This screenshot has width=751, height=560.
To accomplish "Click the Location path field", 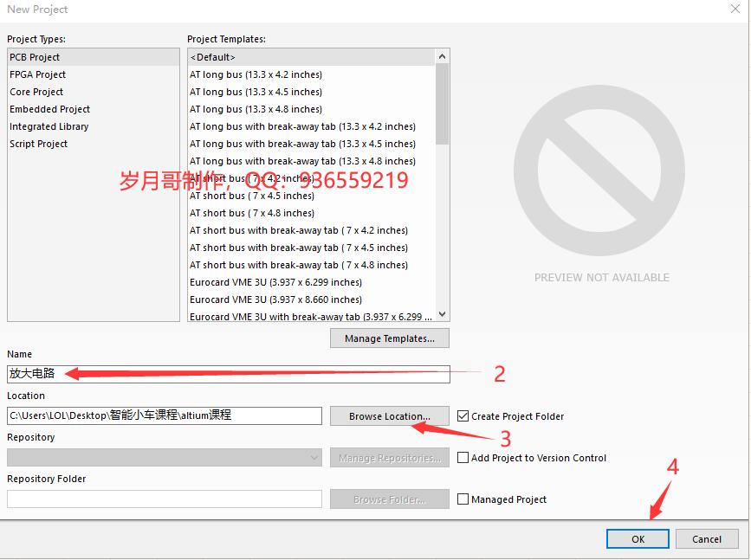I will click(165, 415).
